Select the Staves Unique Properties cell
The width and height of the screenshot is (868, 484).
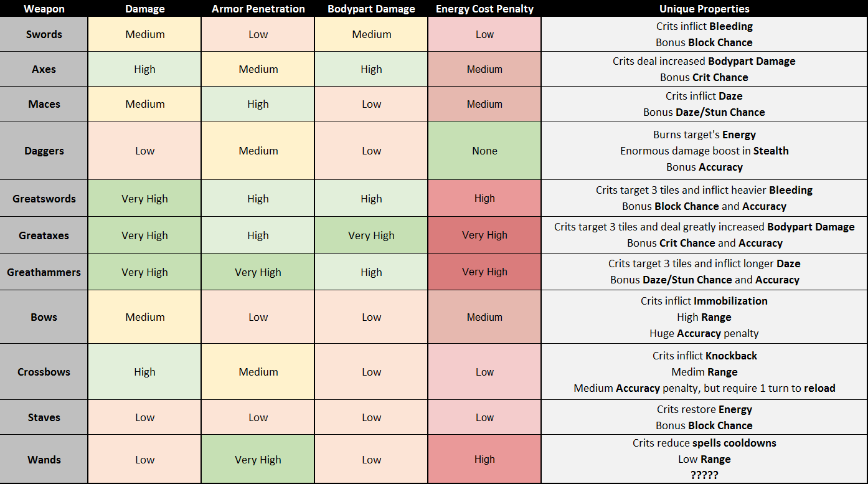pyautogui.click(x=704, y=417)
